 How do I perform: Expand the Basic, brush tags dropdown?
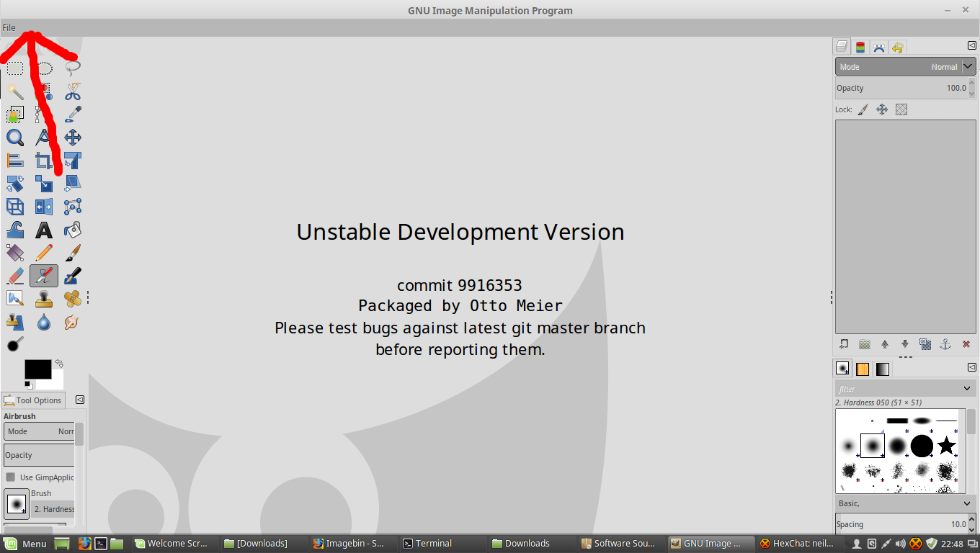click(x=968, y=503)
